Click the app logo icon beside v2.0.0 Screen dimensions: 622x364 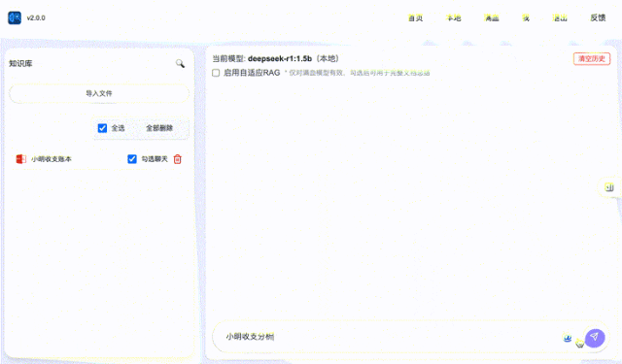(15, 17)
